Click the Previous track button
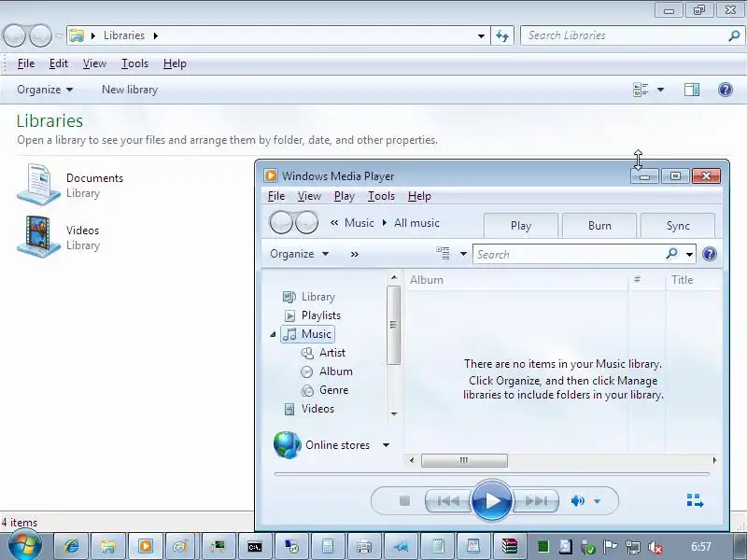Image resolution: width=747 pixels, height=560 pixels. [x=448, y=500]
